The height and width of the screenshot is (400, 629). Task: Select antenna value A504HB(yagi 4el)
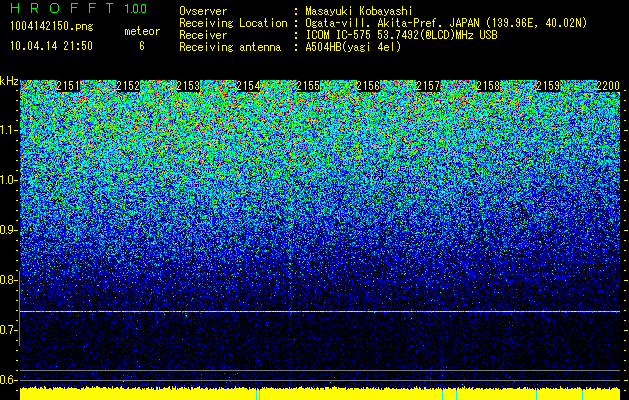[353, 47]
